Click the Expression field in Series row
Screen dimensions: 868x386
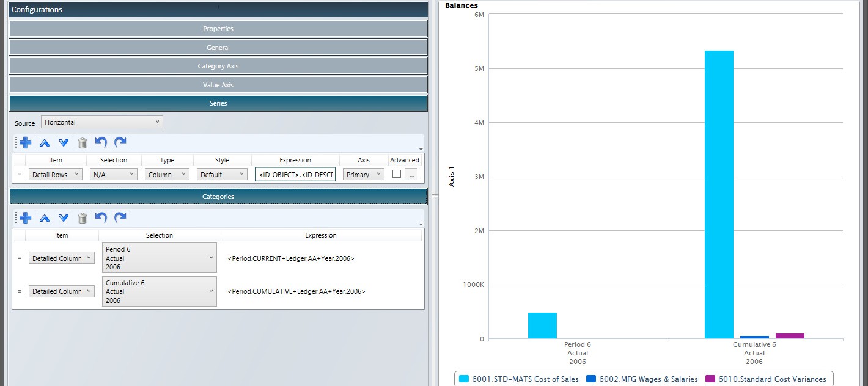[x=296, y=175]
